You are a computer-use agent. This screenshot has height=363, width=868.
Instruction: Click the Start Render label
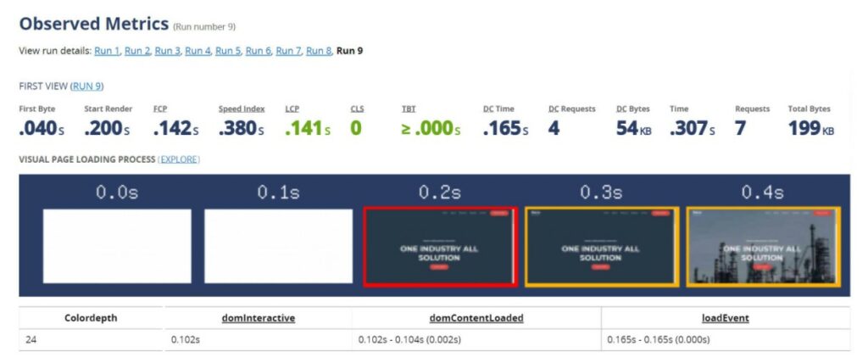point(108,109)
